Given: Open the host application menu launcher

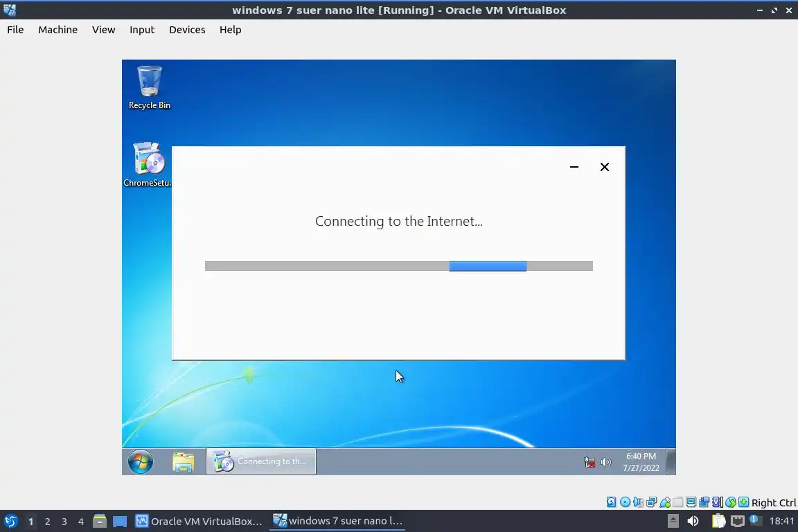Looking at the screenshot, I should [x=10, y=521].
